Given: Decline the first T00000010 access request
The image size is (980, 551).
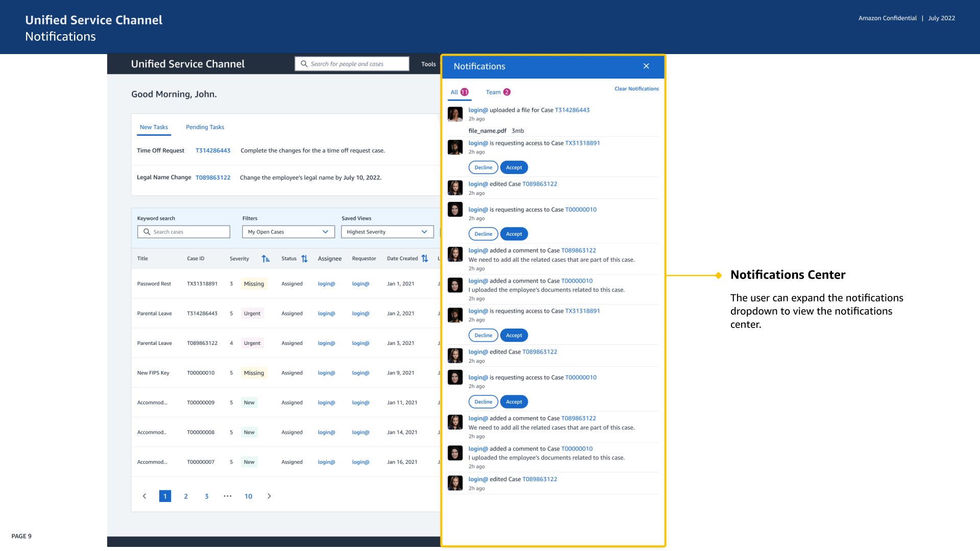Looking at the screenshot, I should point(483,234).
